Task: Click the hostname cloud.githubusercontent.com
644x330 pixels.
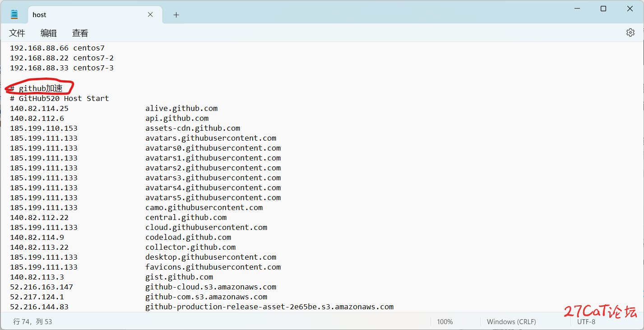Action: pos(206,227)
